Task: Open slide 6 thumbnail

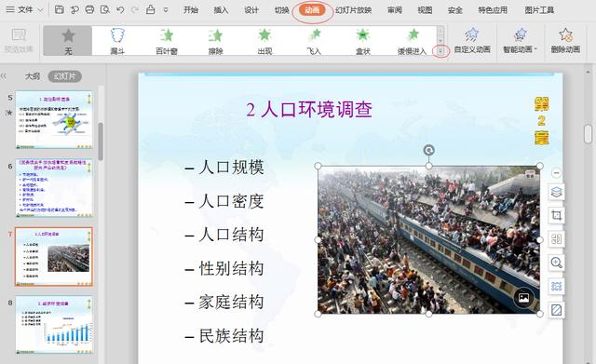Action: (54, 188)
